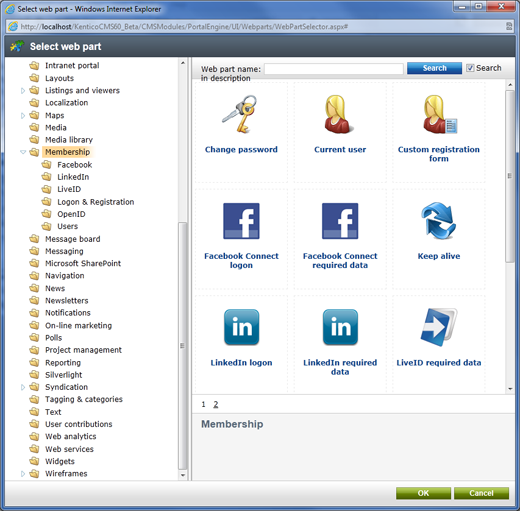This screenshot has height=511, width=520.
Task: Select the Media category
Action: 56,128
